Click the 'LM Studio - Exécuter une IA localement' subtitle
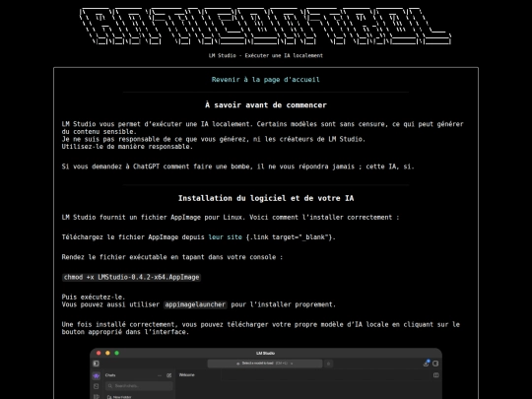 pos(266,55)
